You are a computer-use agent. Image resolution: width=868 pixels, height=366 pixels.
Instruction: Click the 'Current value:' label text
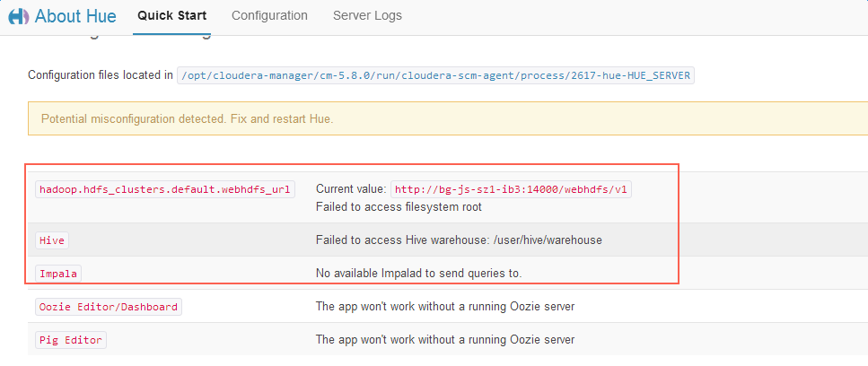coord(351,189)
